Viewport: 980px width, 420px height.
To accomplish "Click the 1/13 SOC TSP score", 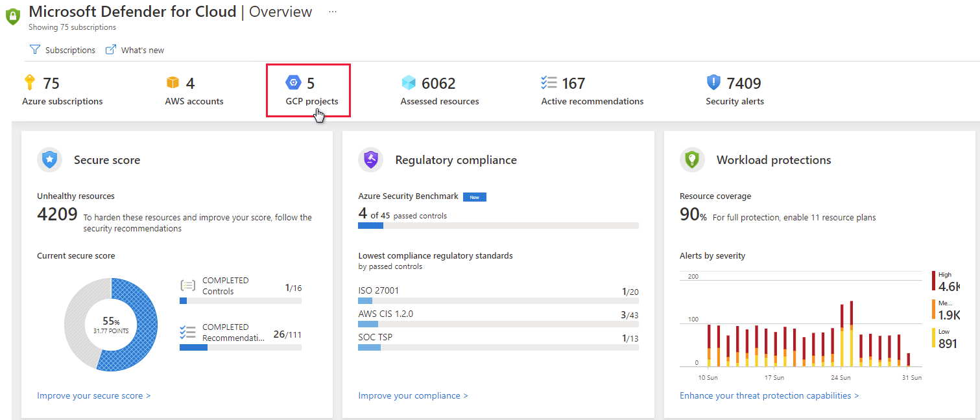I will 630,338.
